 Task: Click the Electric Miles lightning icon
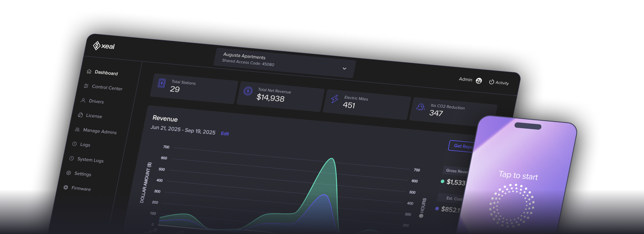point(334,99)
